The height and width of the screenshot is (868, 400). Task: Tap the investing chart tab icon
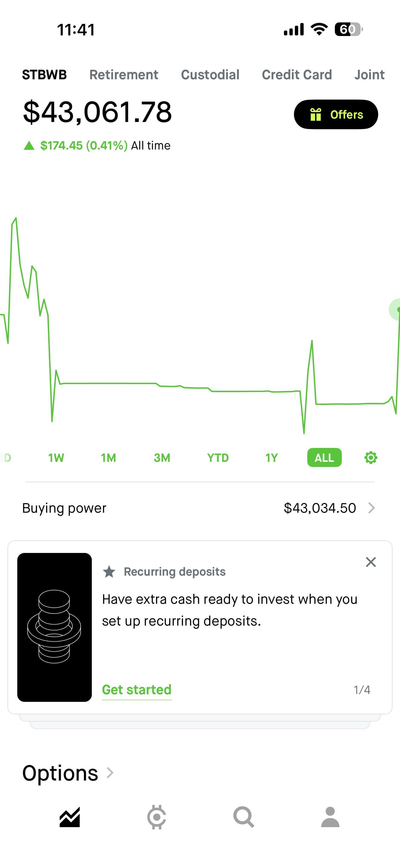click(70, 817)
